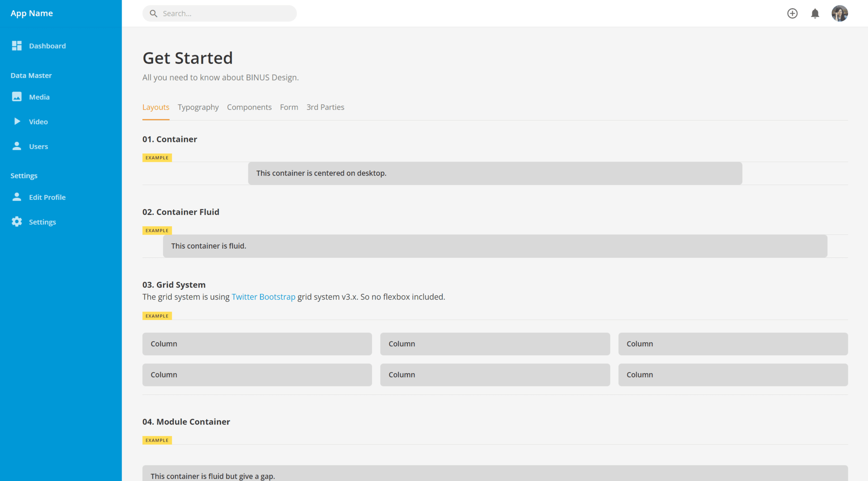Reselect the active Layouts tab
The height and width of the screenshot is (481, 868).
pyautogui.click(x=156, y=107)
